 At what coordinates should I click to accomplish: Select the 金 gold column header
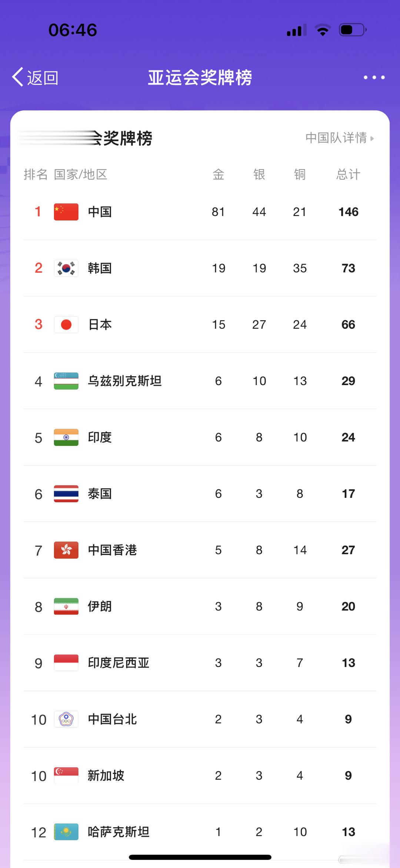pyautogui.click(x=218, y=174)
